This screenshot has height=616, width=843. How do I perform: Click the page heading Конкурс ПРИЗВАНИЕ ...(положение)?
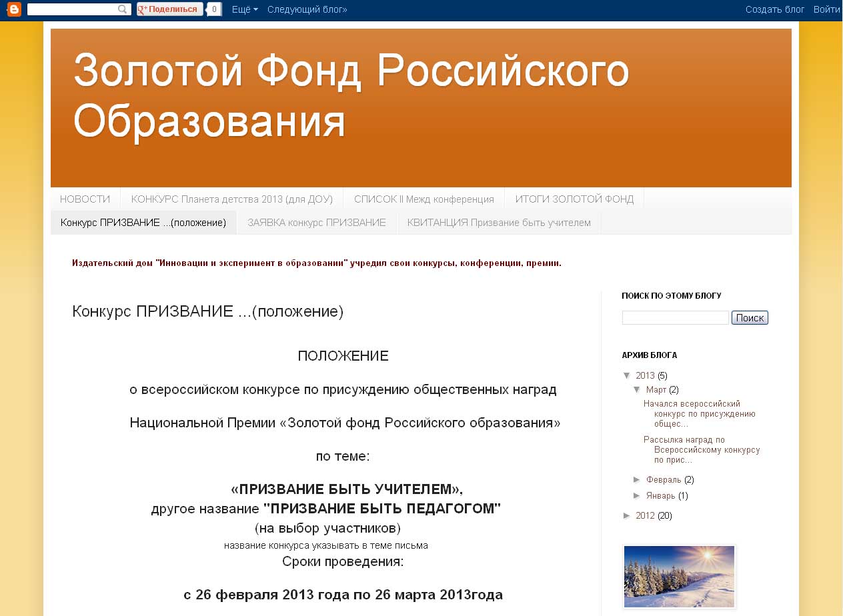click(207, 311)
